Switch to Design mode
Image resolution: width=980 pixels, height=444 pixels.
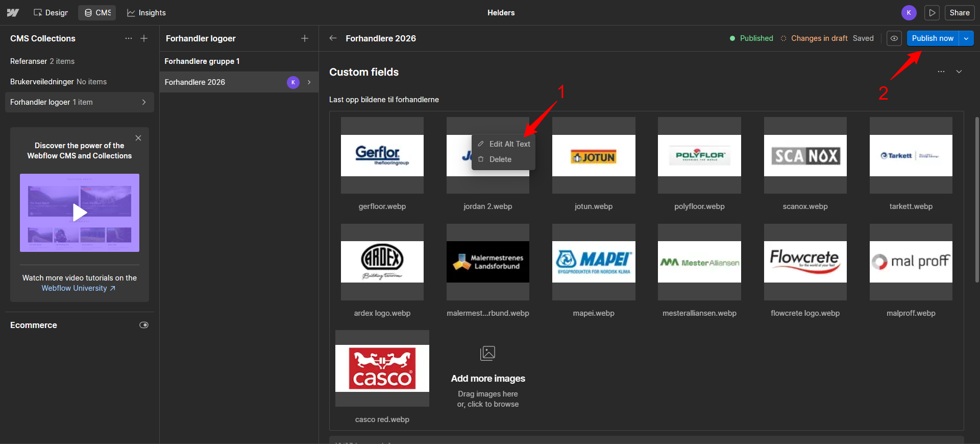[51, 13]
